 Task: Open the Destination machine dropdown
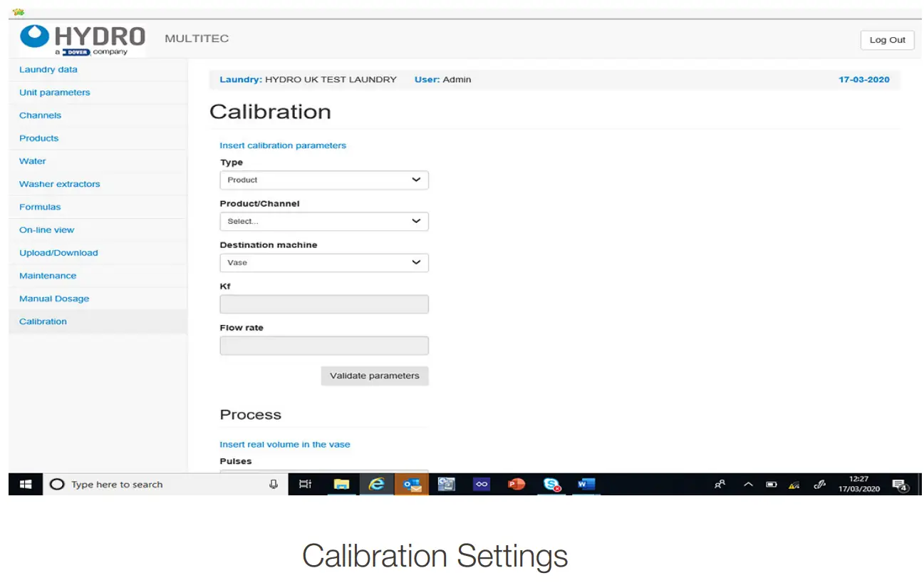pos(324,262)
